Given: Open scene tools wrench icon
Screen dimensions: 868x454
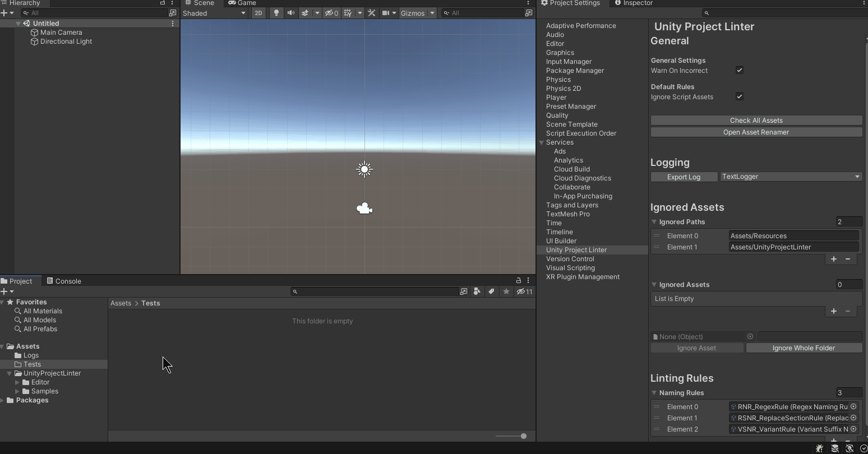Looking at the screenshot, I should click(x=371, y=13).
